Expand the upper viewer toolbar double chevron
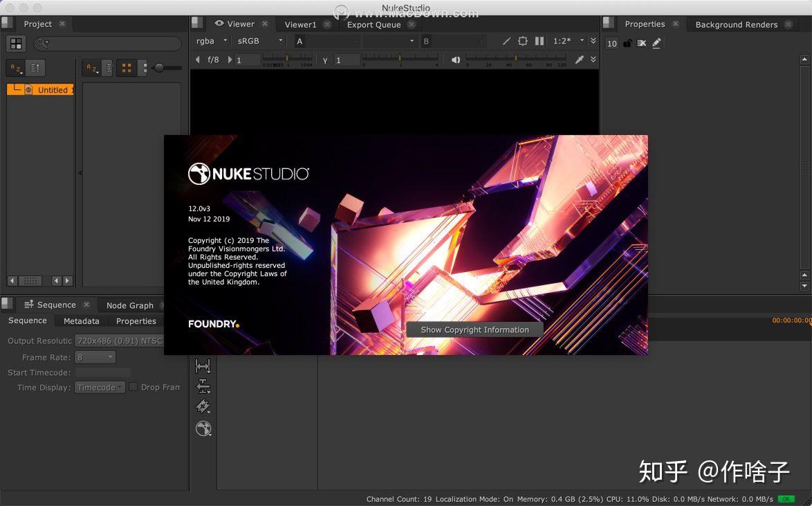Viewport: 812px width, 506px height. pyautogui.click(x=593, y=41)
